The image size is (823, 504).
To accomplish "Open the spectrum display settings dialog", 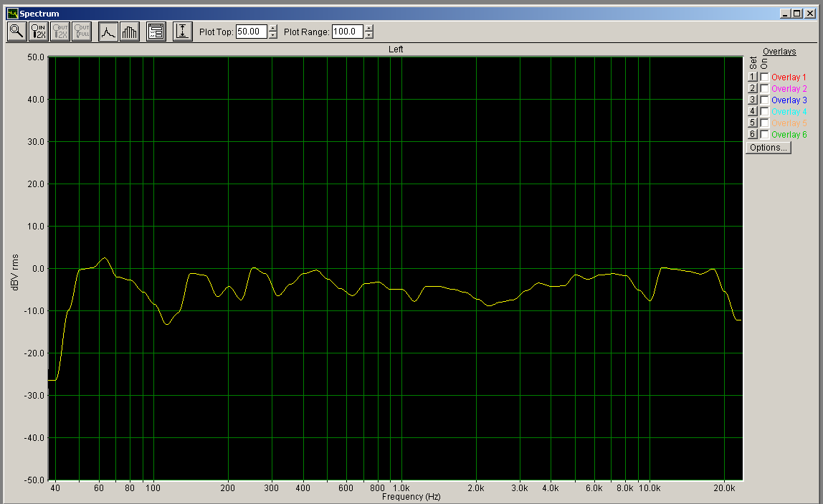I will point(156,32).
